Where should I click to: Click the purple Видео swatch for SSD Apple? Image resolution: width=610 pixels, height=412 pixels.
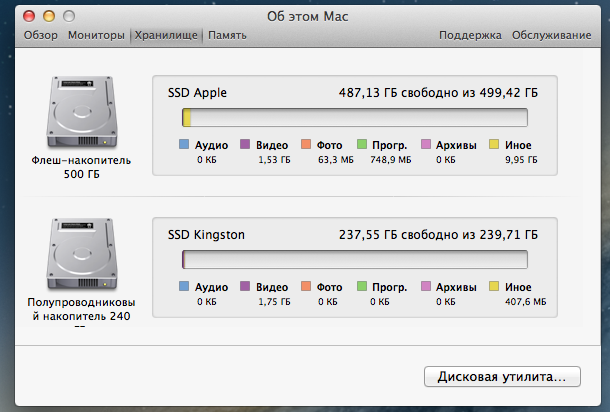click(245, 144)
